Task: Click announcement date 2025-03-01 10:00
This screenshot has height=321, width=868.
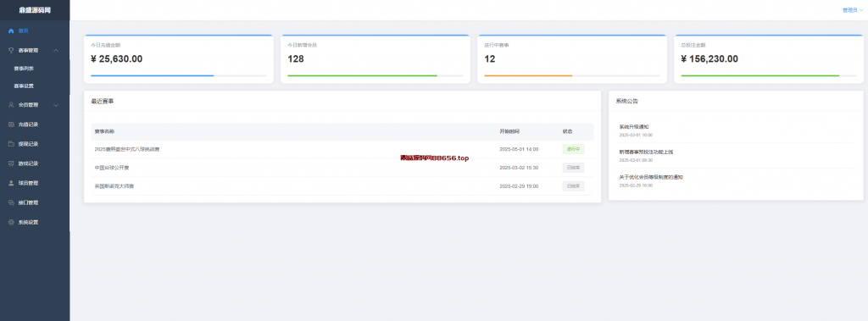Action: tap(636, 135)
